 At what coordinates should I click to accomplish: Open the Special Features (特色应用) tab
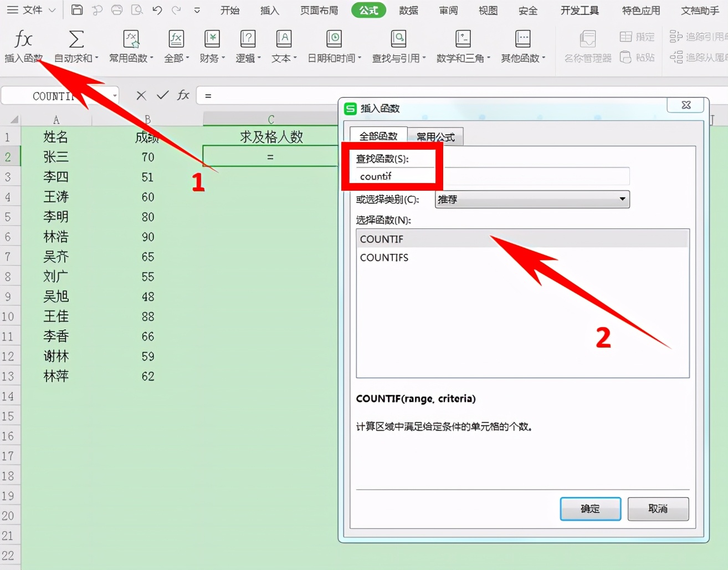[x=641, y=10]
